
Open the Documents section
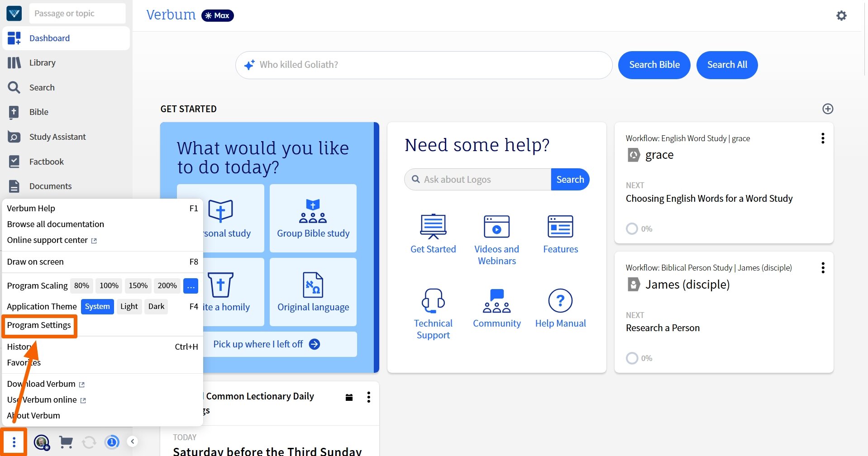click(66, 186)
